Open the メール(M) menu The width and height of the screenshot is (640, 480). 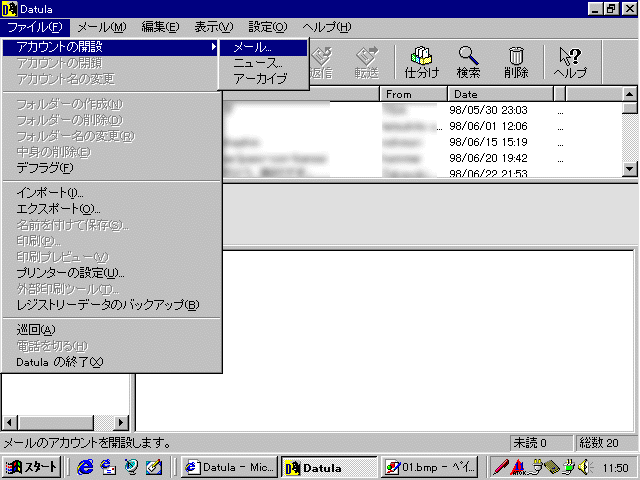click(x=102, y=27)
